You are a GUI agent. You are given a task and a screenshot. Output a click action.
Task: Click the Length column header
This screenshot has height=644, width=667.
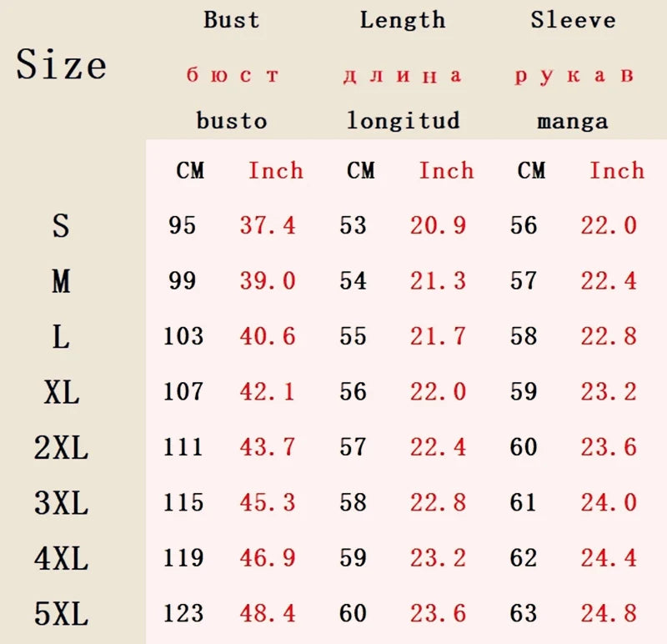403,20
